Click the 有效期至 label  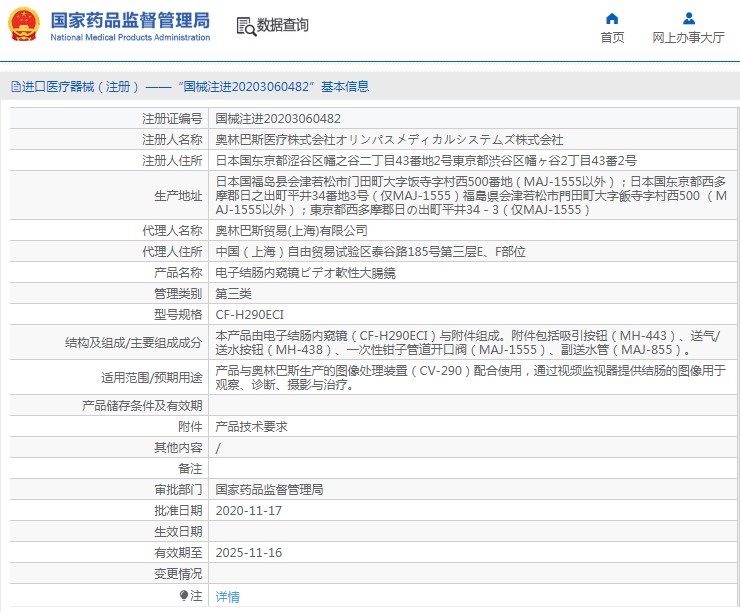(178, 553)
